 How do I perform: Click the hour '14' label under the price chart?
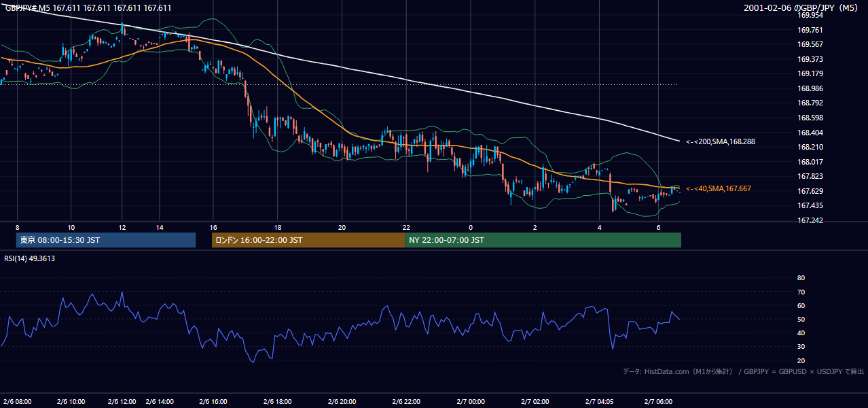click(159, 227)
